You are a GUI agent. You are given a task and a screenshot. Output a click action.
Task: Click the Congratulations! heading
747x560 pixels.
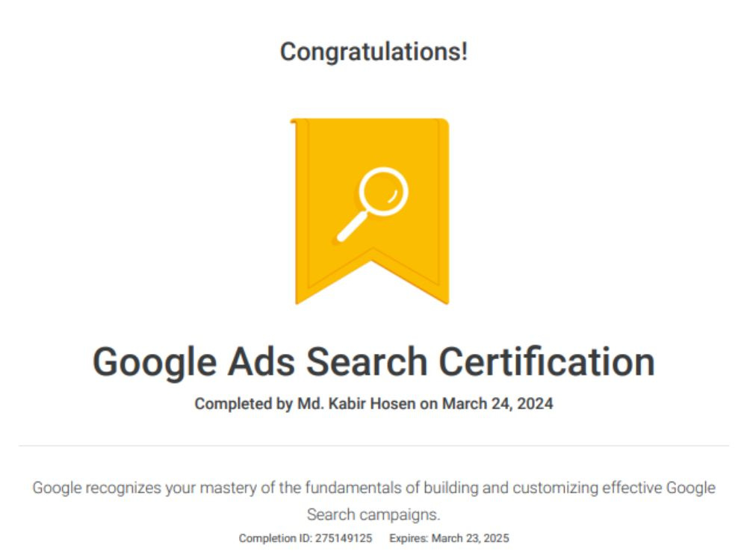pyautogui.click(x=374, y=52)
